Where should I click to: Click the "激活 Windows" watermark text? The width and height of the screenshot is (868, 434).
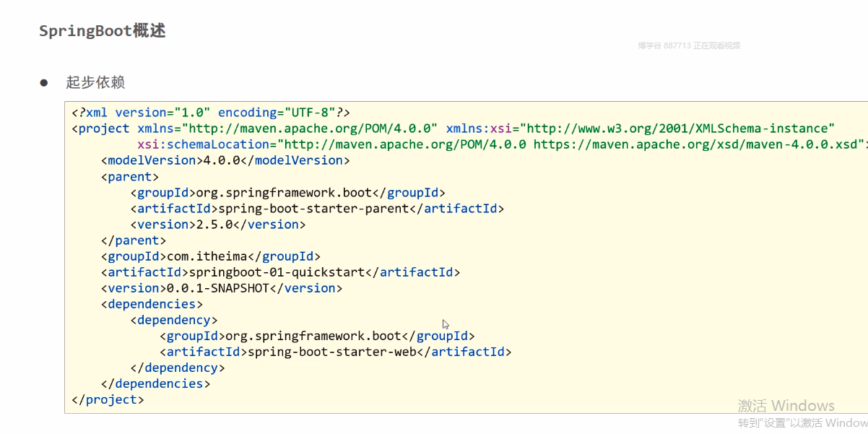[x=786, y=406]
